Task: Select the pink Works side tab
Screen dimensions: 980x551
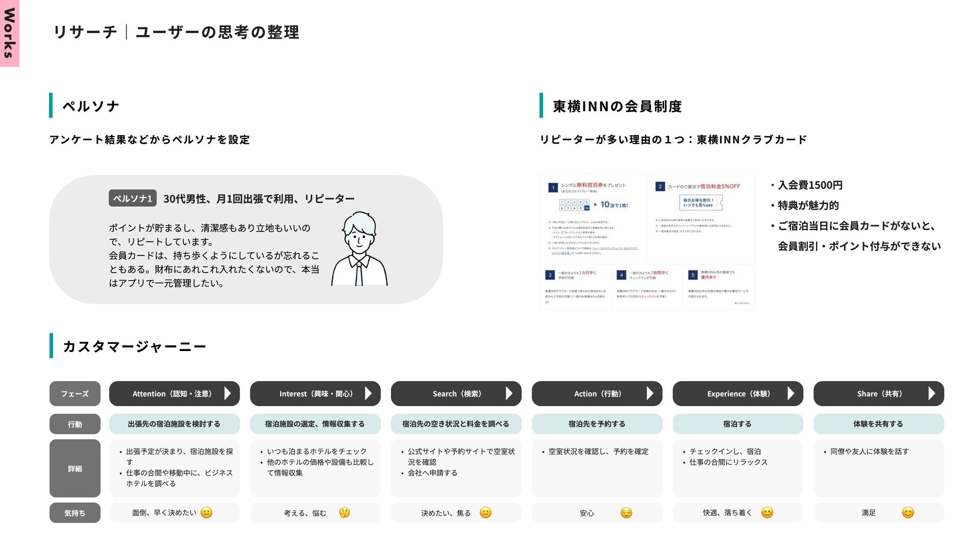Action: click(9, 33)
